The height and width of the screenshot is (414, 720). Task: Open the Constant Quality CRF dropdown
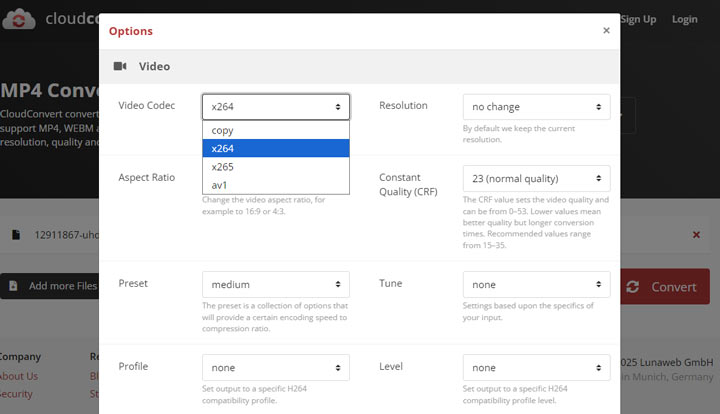pos(536,179)
